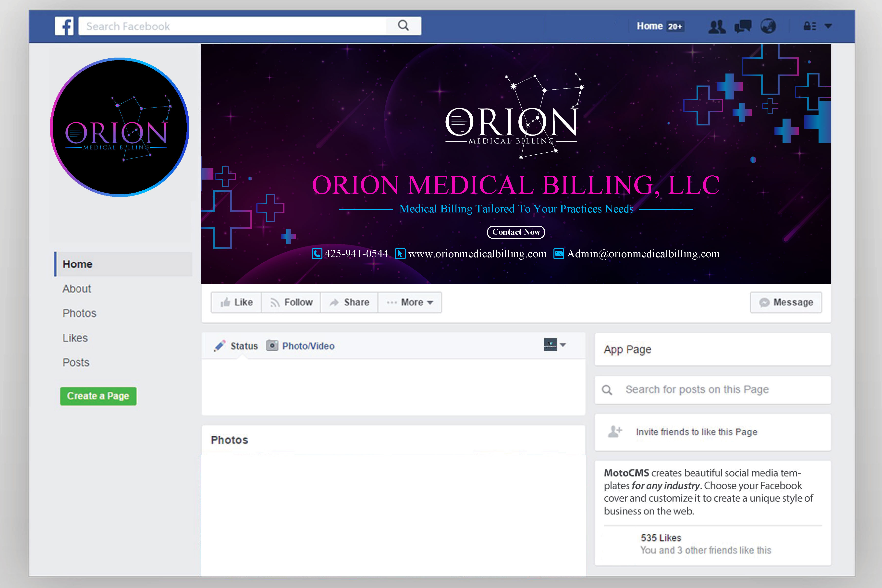Click the RSS feed icon on Follow
Viewport: 882px width, 588px height.
point(275,303)
